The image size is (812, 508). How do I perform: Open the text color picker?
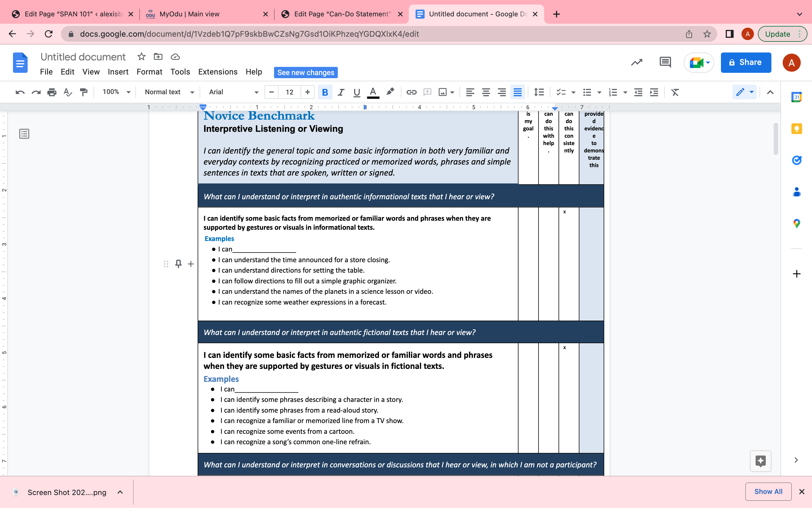click(373, 92)
